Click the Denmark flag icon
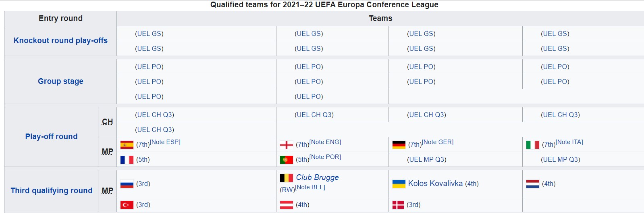 398,205
